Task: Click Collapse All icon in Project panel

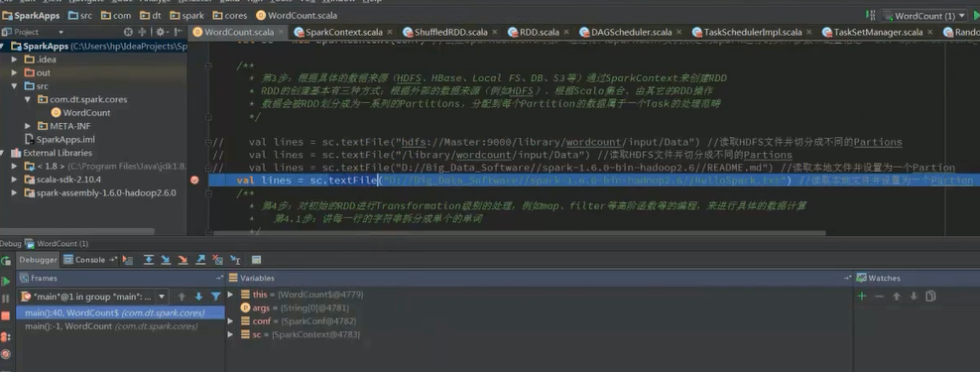Action: pyautogui.click(x=142, y=32)
